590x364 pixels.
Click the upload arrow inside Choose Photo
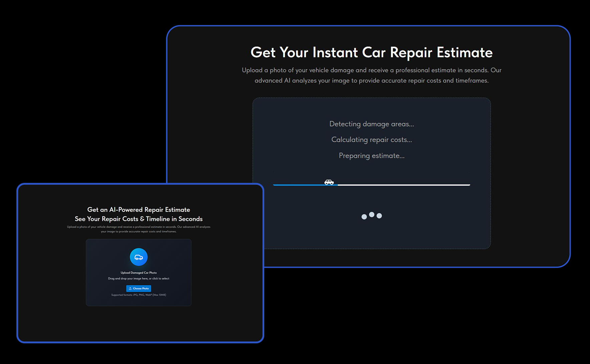(x=130, y=288)
